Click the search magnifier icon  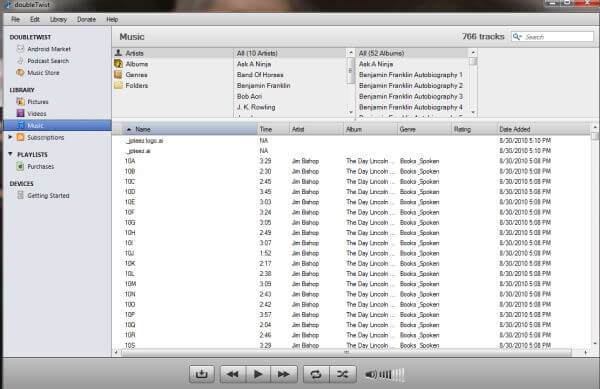point(517,36)
